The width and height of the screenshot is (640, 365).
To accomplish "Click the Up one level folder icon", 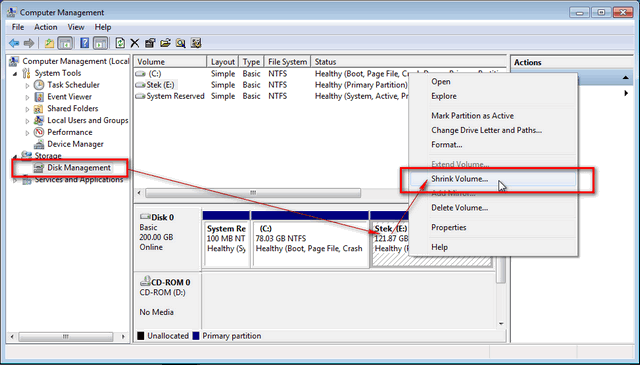I will [49, 43].
